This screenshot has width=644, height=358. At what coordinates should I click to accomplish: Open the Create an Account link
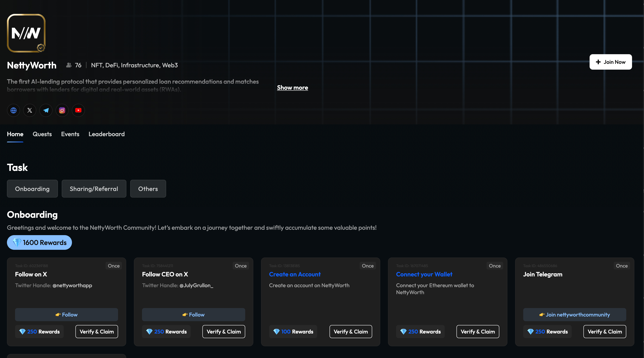point(295,274)
